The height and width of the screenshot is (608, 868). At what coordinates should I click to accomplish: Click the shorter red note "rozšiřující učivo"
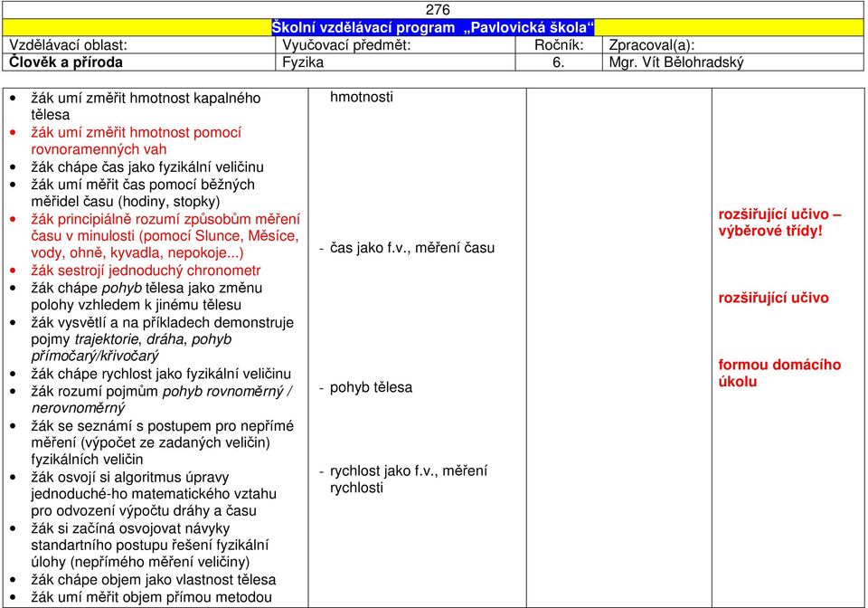773,298
